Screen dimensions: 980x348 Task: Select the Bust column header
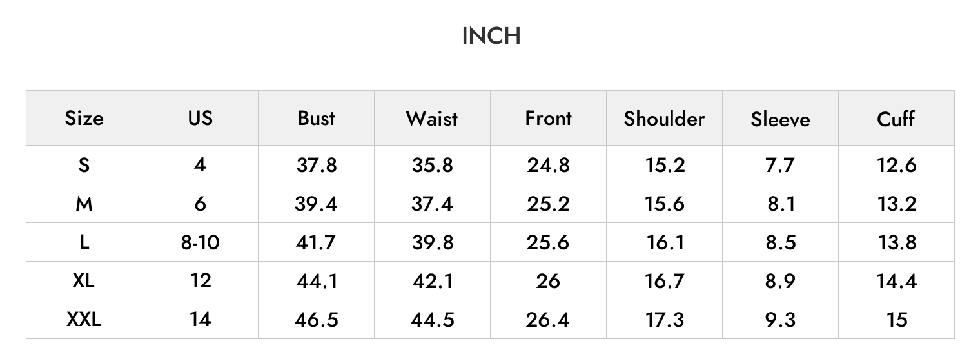pos(316,119)
